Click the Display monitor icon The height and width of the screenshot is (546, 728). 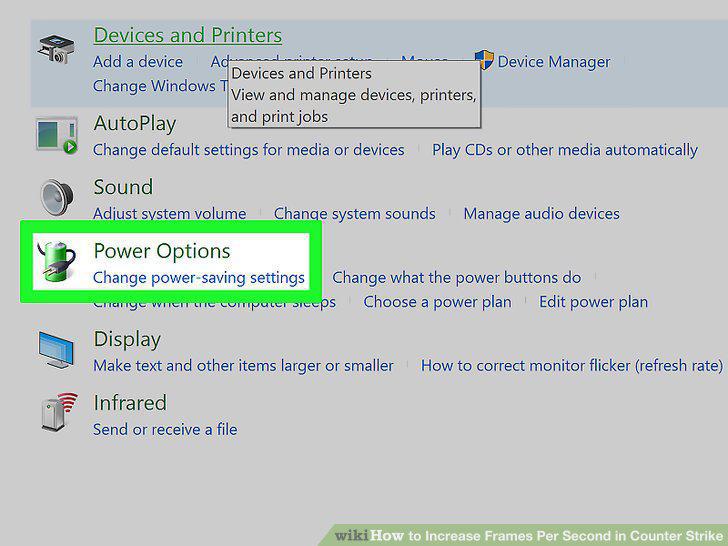point(56,350)
